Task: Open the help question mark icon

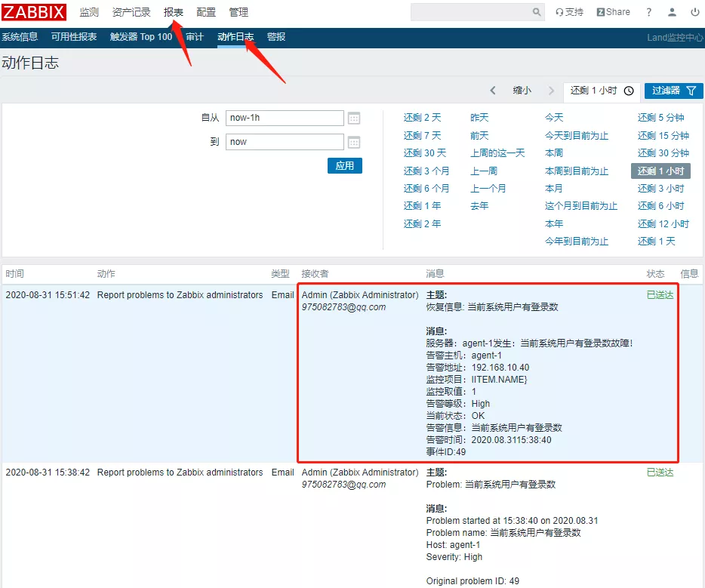Action: point(648,12)
